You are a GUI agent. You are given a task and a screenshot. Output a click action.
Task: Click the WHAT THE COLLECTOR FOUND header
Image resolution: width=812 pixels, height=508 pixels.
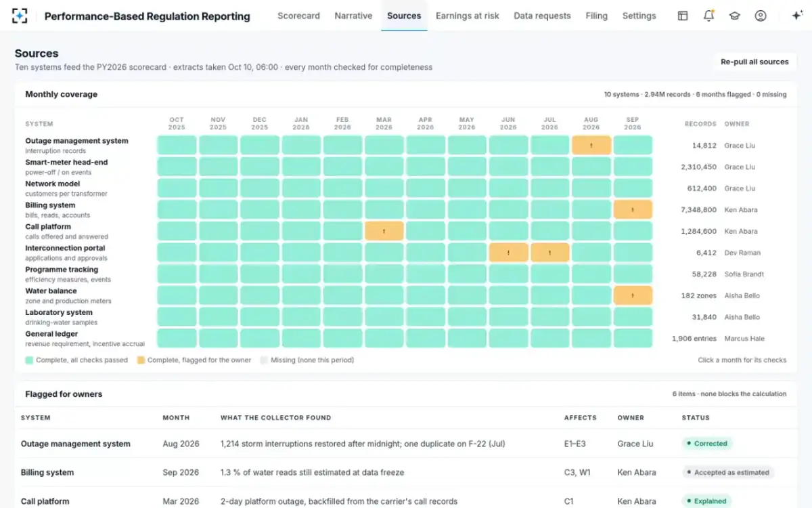pyautogui.click(x=275, y=418)
